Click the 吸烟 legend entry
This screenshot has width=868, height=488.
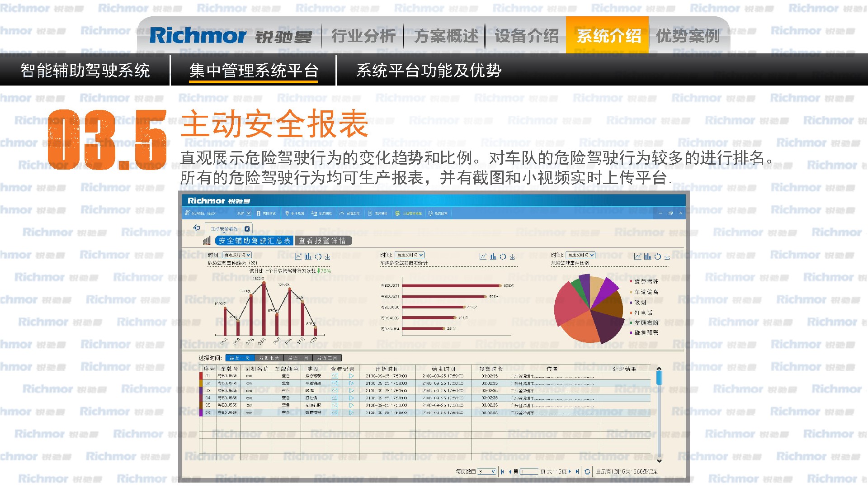[638, 302]
